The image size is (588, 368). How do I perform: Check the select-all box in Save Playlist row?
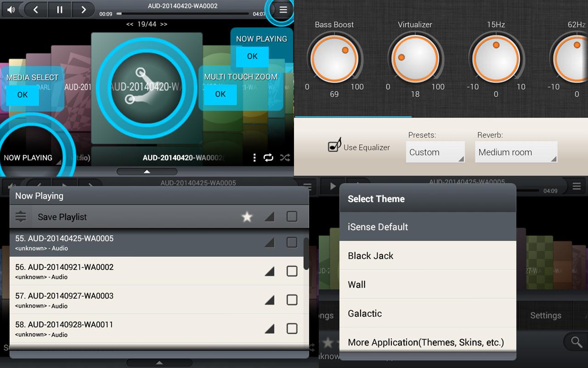[292, 216]
